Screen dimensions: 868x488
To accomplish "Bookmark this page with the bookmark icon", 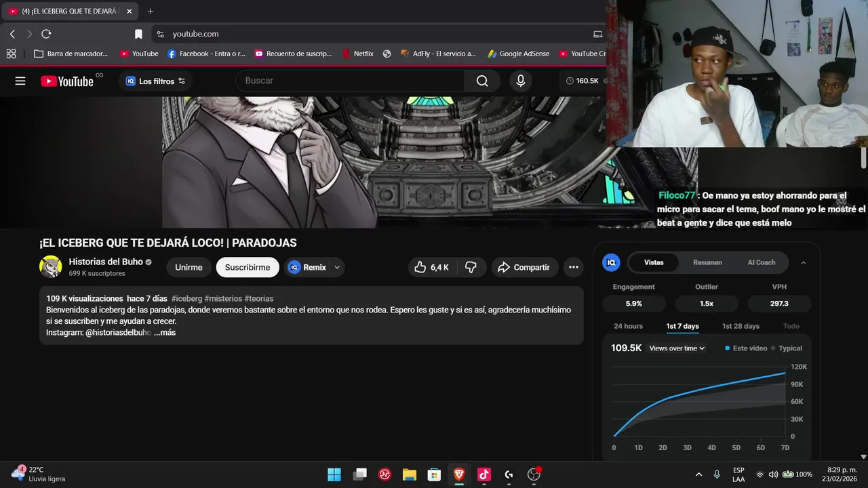I will point(138,34).
